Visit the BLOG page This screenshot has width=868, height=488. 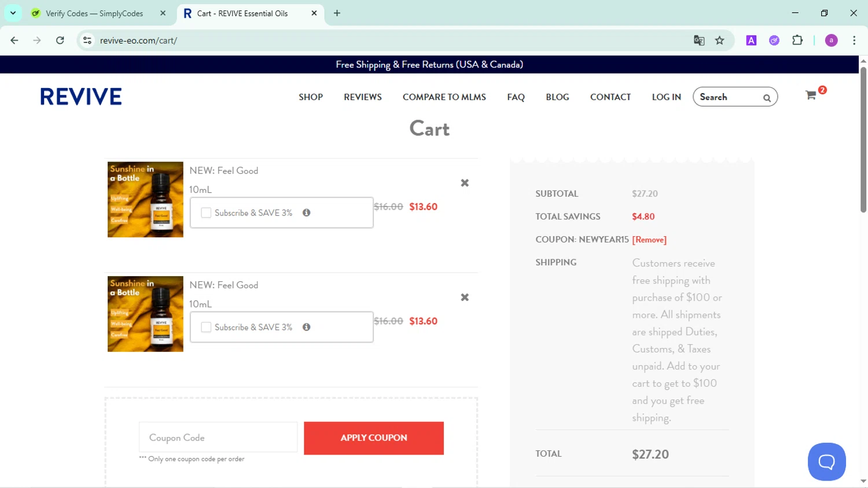click(557, 97)
